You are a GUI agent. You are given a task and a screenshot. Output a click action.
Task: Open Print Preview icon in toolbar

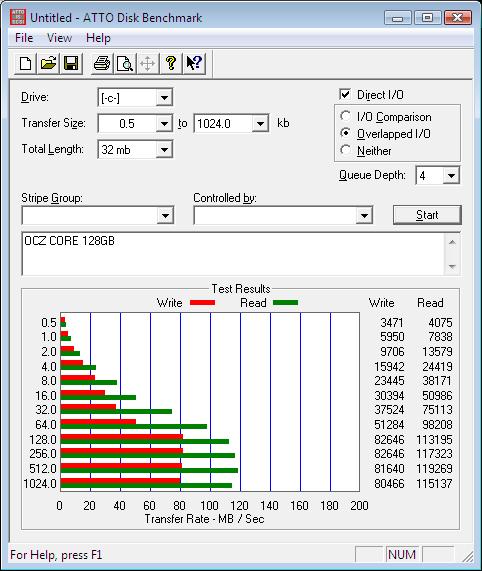coord(125,64)
